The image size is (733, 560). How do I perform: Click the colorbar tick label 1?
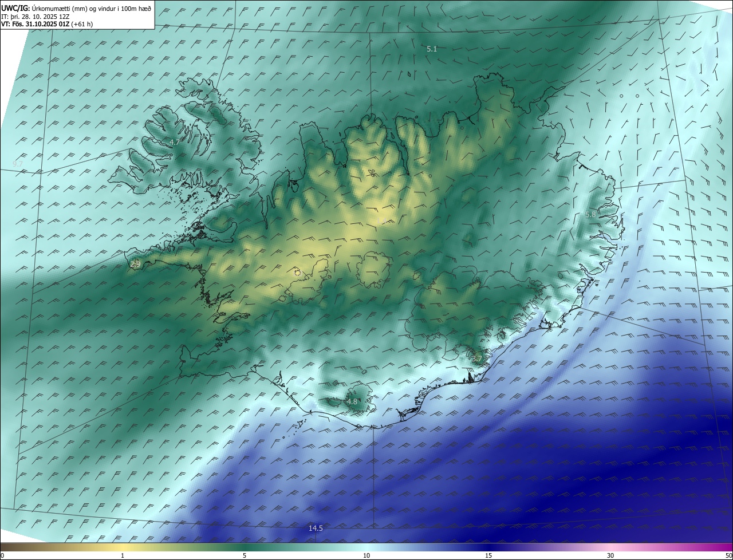coord(123,555)
